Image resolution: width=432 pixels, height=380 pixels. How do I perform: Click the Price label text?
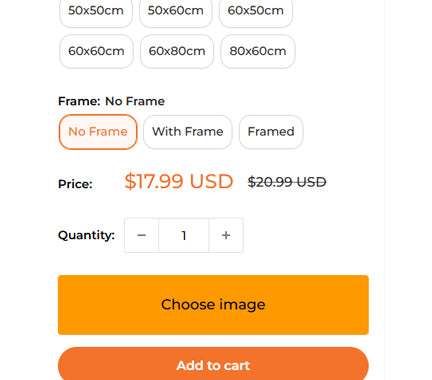tap(75, 184)
